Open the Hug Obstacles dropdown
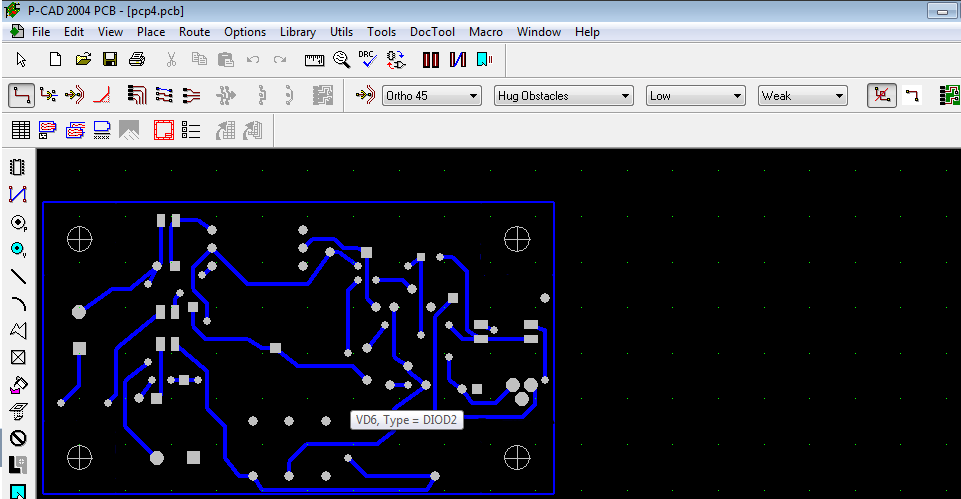This screenshot has height=499, width=961. [x=563, y=96]
